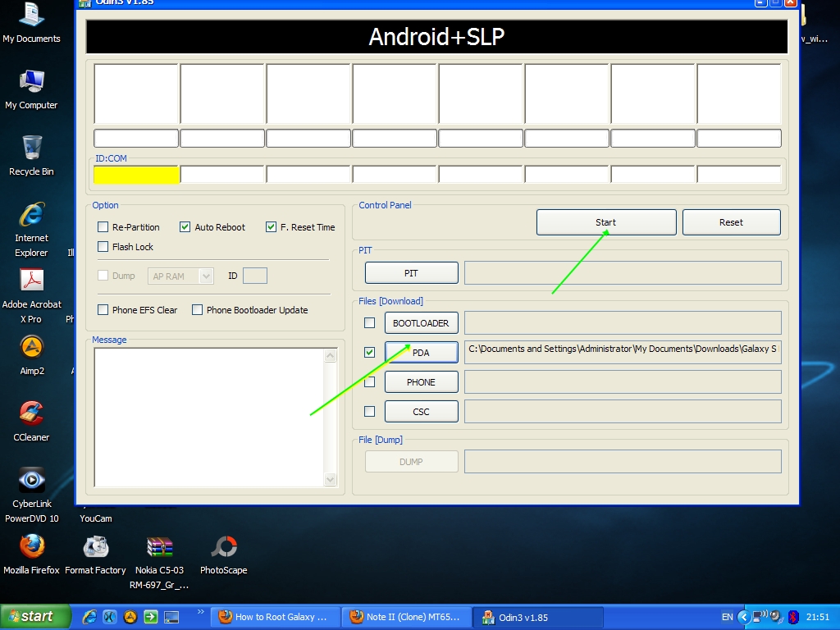Select the CyberLink PowerDVD 10 icon

[x=32, y=495]
